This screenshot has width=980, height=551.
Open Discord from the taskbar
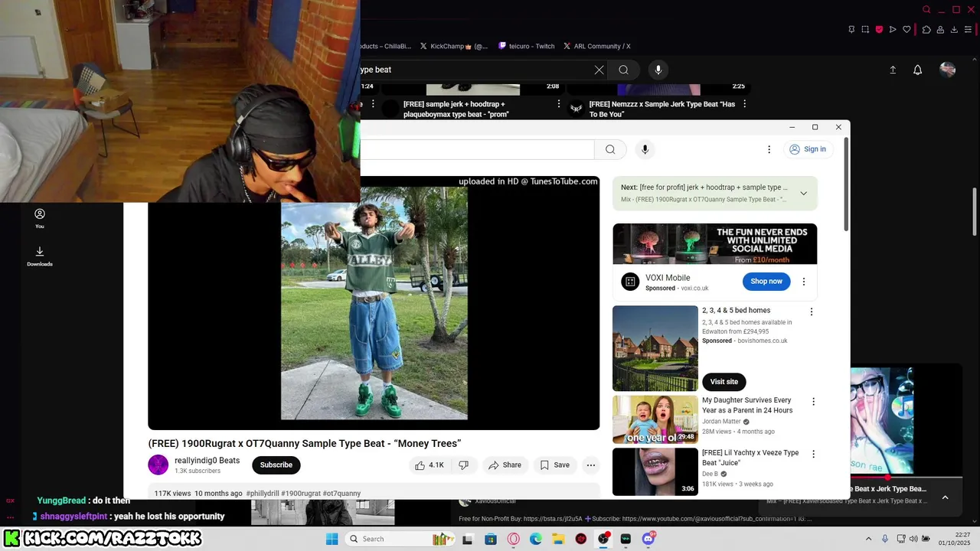click(x=648, y=539)
